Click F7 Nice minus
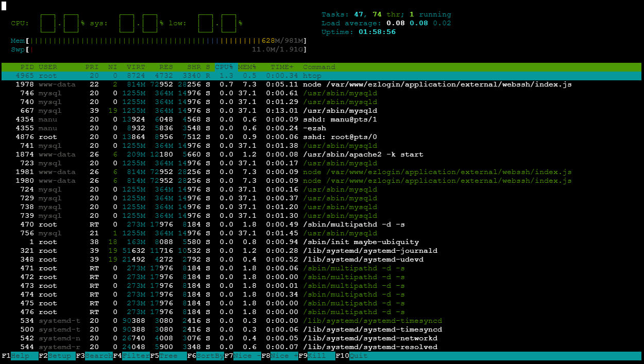Screen dimensions: 644x364 [243, 356]
